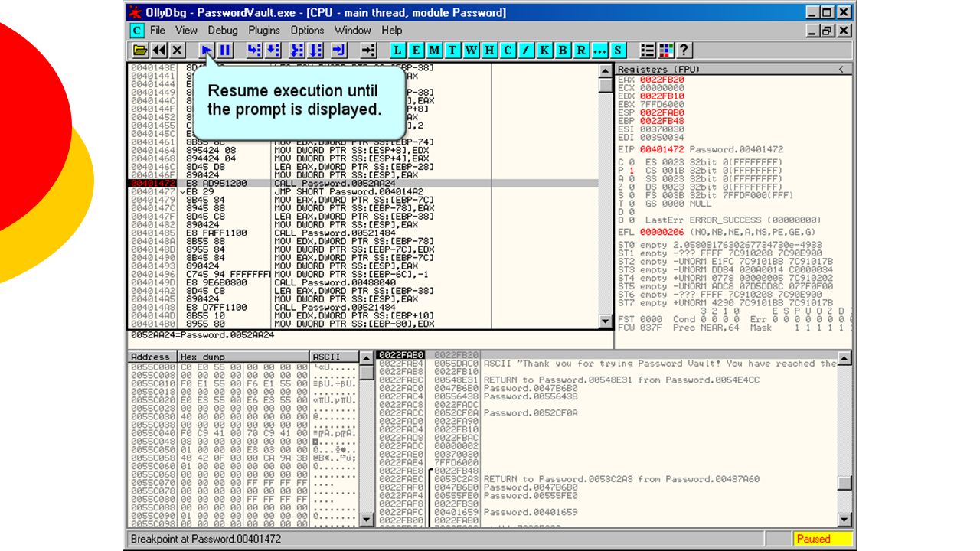Click hex dump pane scroll down arrow

(x=367, y=520)
